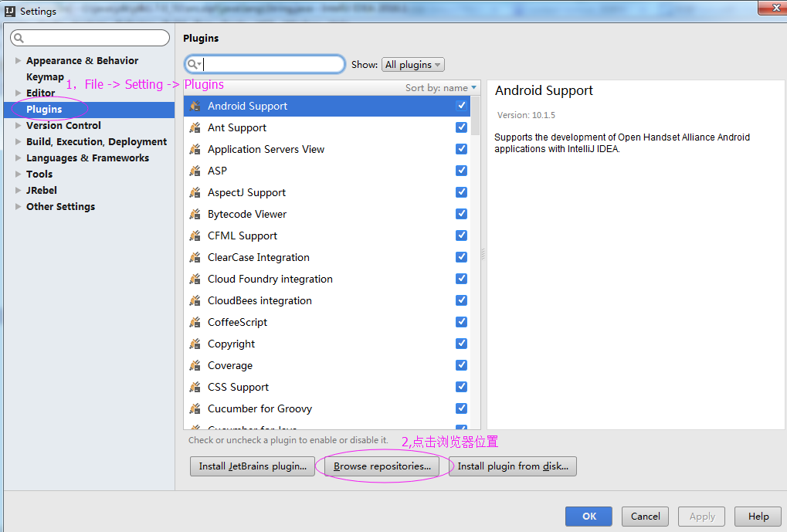
Task: Click the AspectJ Support plugin icon
Action: 195,192
